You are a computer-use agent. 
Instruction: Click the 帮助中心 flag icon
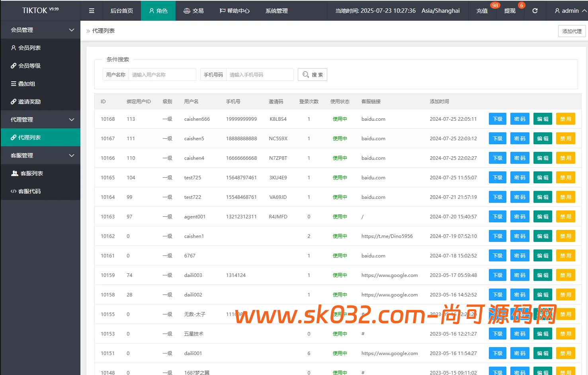[223, 10]
